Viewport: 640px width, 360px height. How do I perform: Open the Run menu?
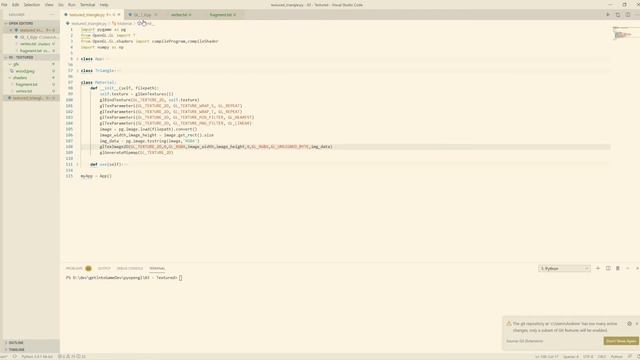[72, 5]
